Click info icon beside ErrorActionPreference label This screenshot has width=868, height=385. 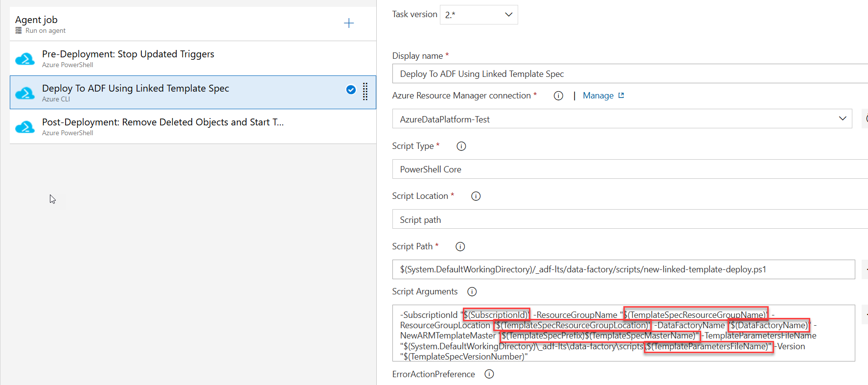click(x=489, y=374)
